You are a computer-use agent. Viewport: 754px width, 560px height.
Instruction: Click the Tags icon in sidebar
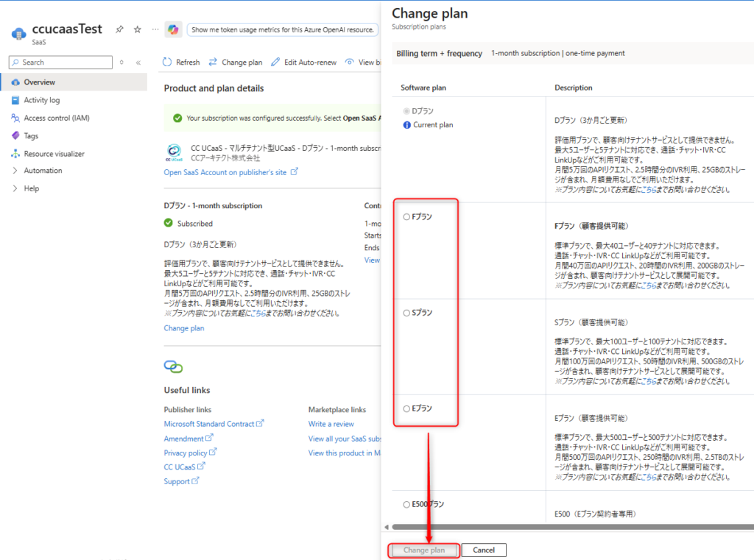(x=15, y=135)
